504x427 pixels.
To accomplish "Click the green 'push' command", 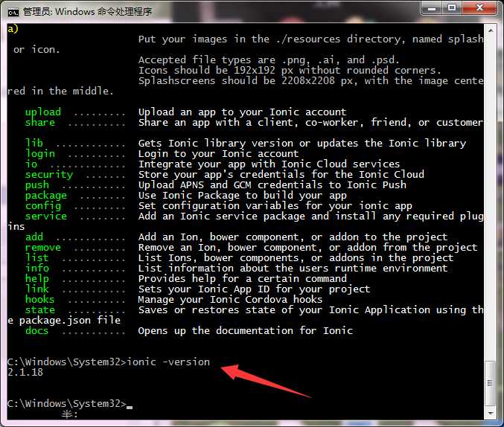I will [x=37, y=184].
